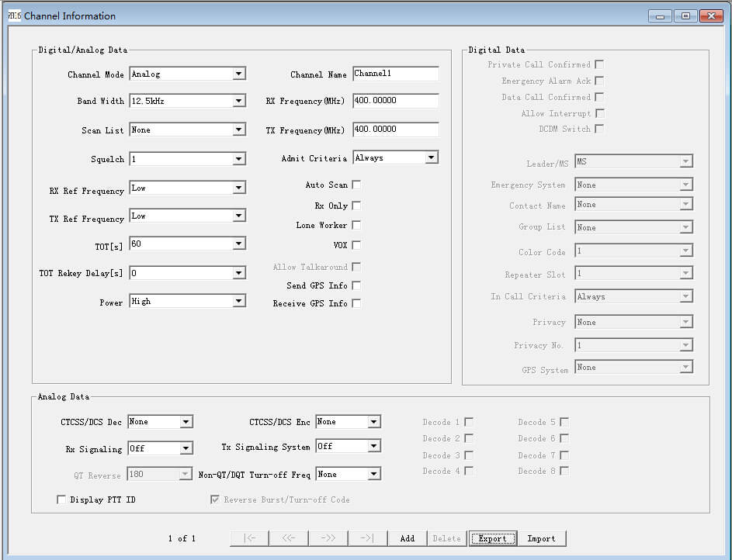The height and width of the screenshot is (560, 732).
Task: Check the Lone Worker option
Action: 356,225
